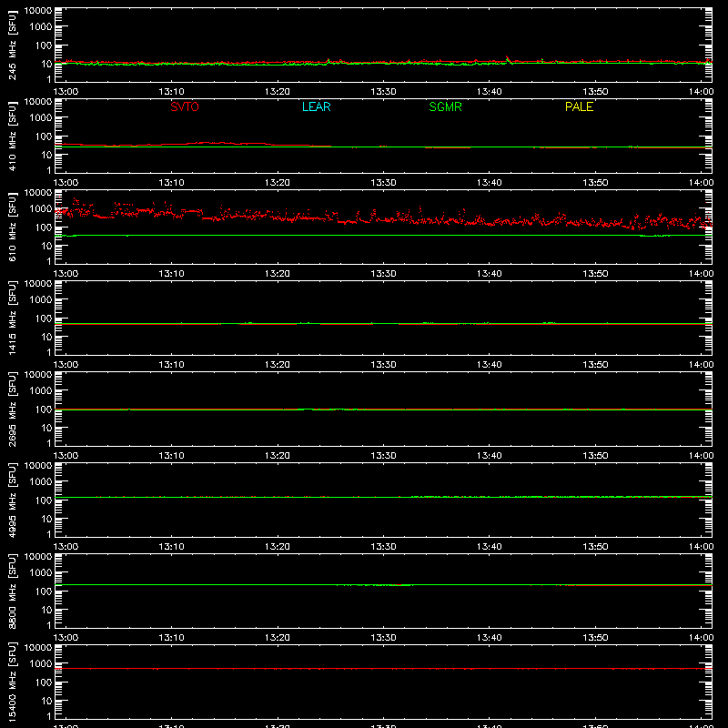Select the 15400 MHz [SFU] axis title

pyautogui.click(x=12, y=682)
